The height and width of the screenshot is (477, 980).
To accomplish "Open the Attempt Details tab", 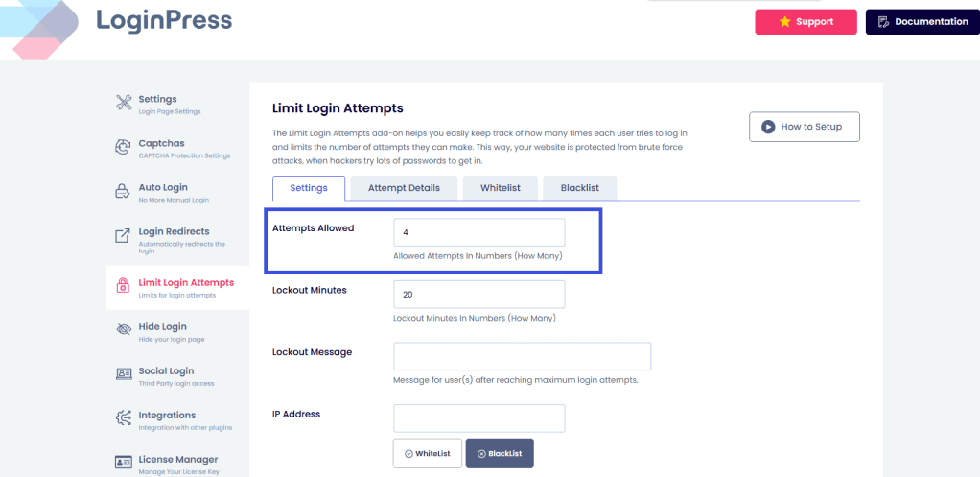I will click(404, 188).
